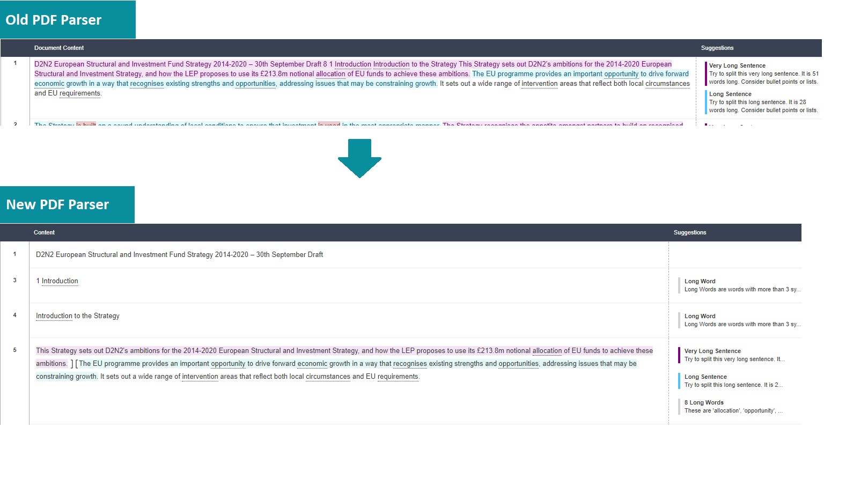868x485 pixels.
Task: Click the underlined word 'opportunity' in row 5
Action: click(228, 363)
